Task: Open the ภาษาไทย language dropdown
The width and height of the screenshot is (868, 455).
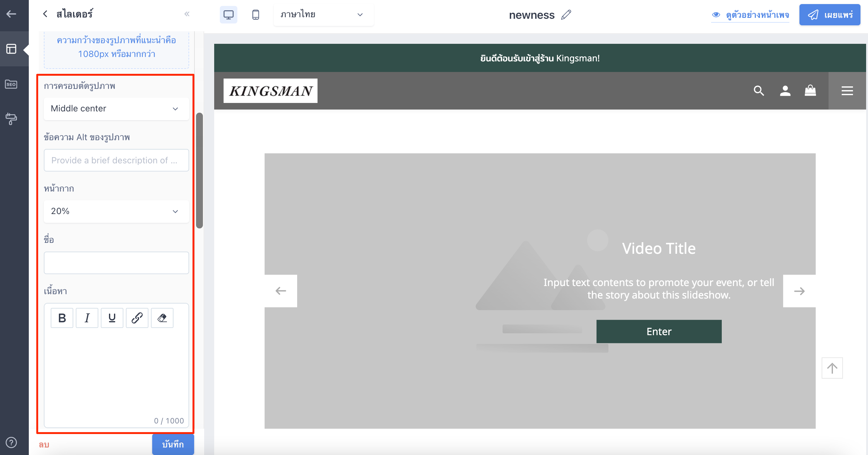Action: [x=323, y=14]
